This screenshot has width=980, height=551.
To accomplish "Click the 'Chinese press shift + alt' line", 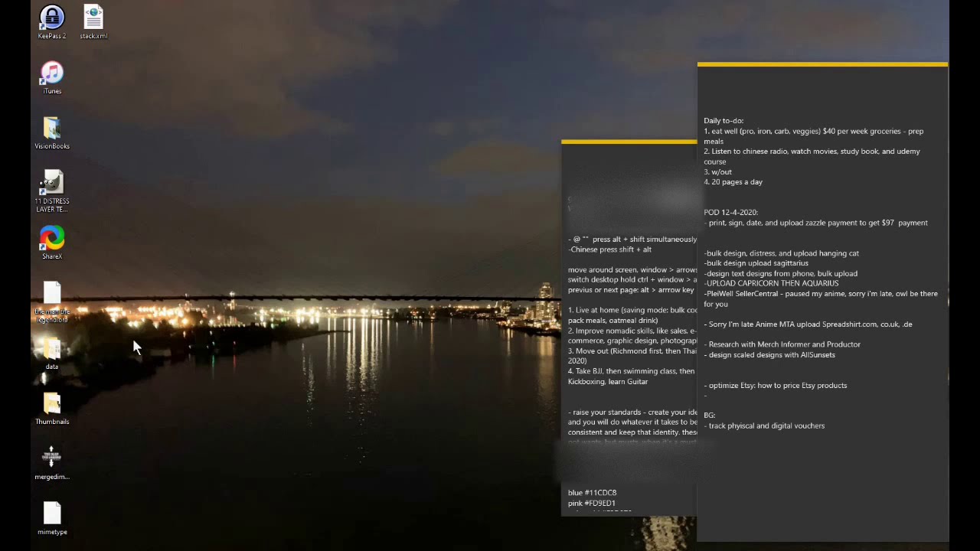I will (610, 249).
